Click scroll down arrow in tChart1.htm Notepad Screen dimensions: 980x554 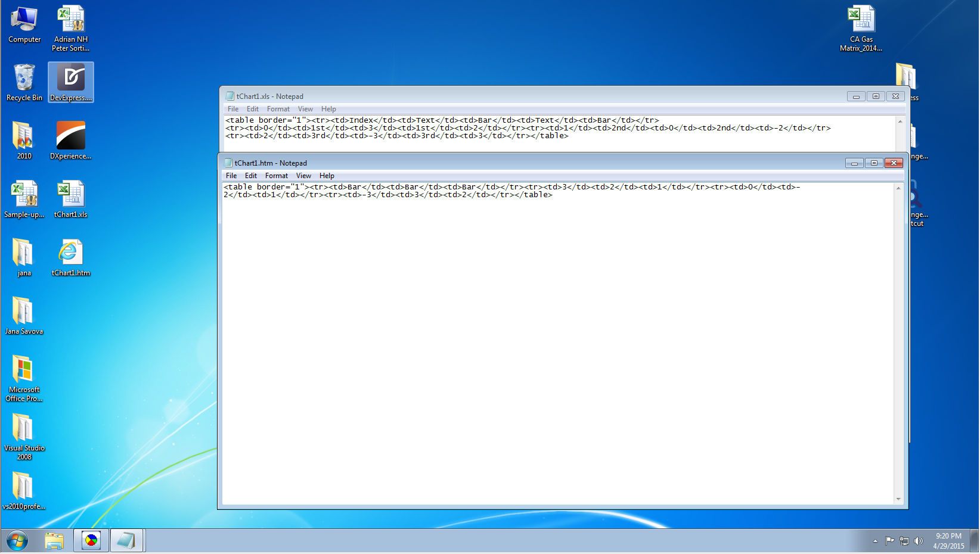pyautogui.click(x=898, y=499)
